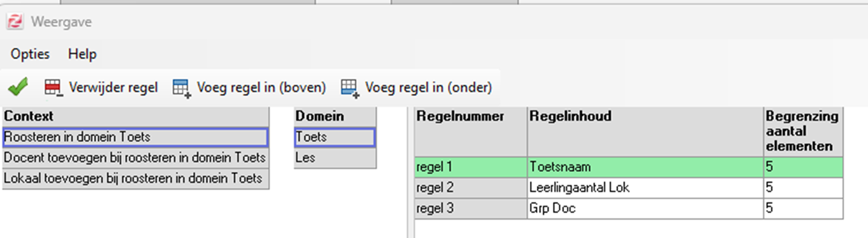Click the green checkmark confirm icon
This screenshot has height=238, width=868.
(x=18, y=88)
